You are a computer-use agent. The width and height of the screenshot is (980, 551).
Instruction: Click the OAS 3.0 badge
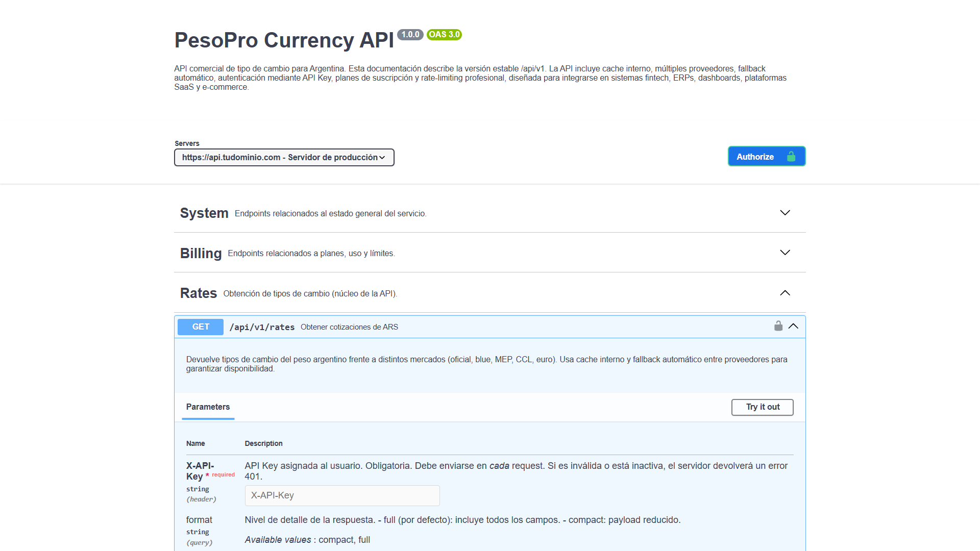pyautogui.click(x=444, y=35)
